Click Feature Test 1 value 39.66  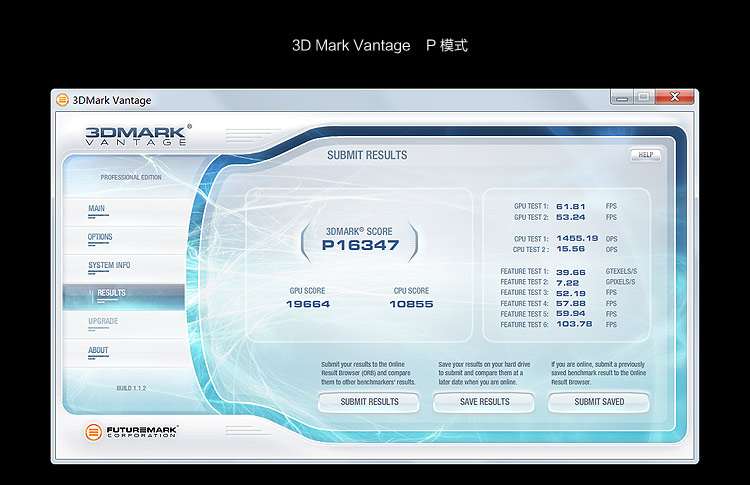click(571, 272)
